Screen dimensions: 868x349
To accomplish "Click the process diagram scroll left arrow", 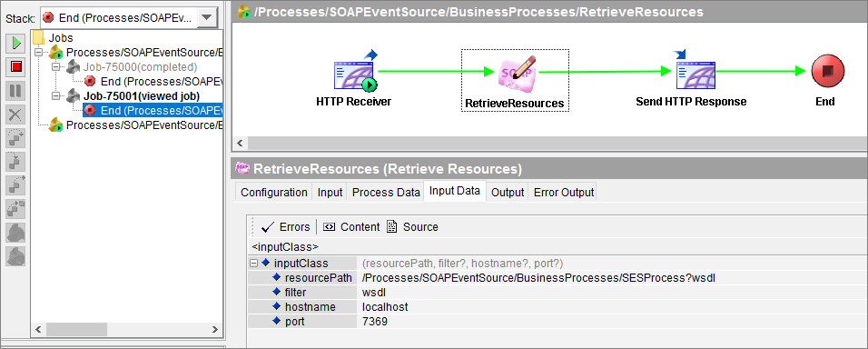I will [240, 143].
